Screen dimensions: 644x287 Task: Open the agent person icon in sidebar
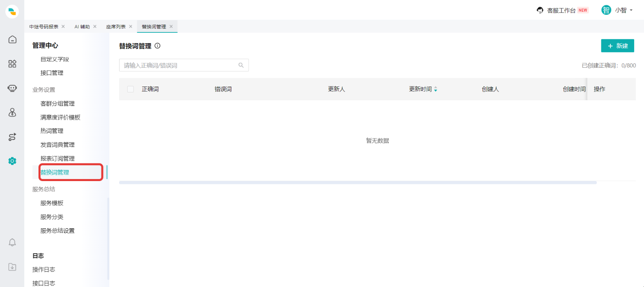click(x=12, y=112)
